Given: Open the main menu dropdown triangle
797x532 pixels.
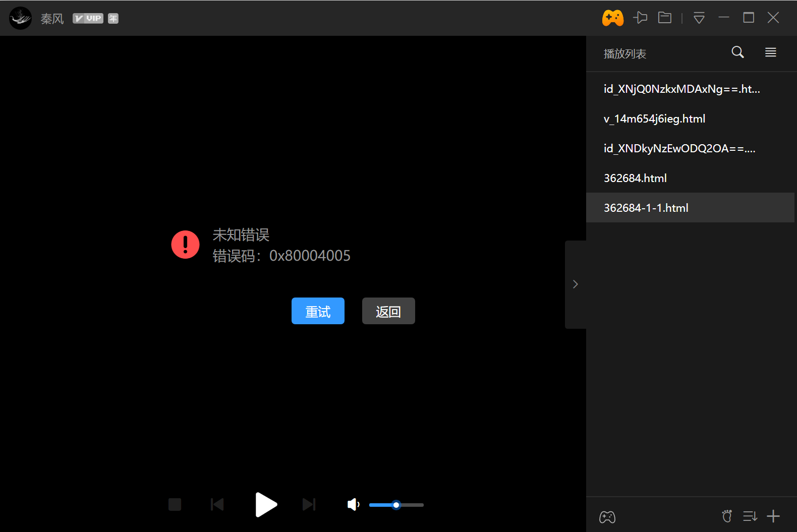Looking at the screenshot, I should click(699, 19).
